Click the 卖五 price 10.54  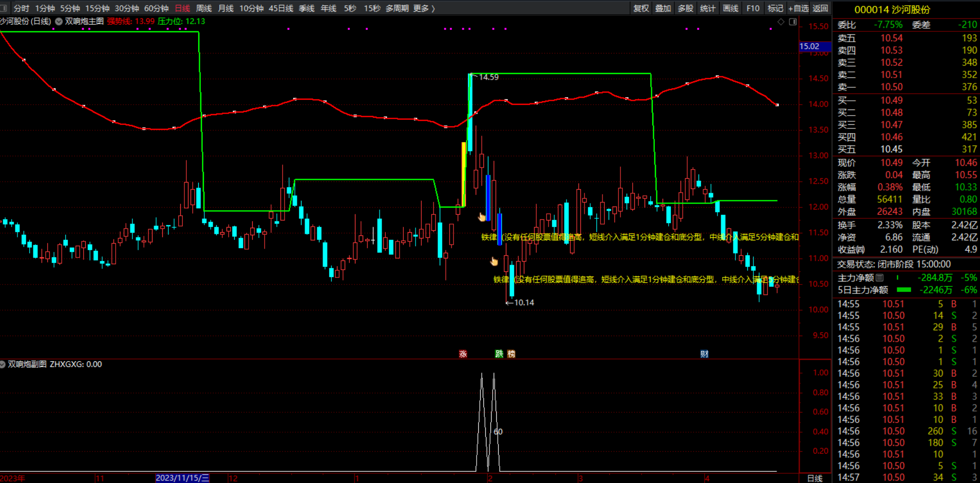point(891,38)
